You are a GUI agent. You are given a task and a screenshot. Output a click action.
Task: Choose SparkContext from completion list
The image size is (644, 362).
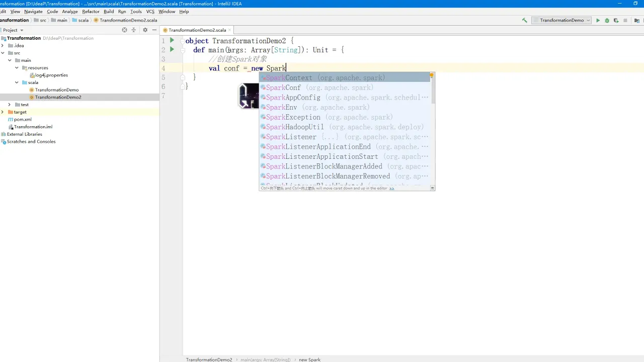345,78
